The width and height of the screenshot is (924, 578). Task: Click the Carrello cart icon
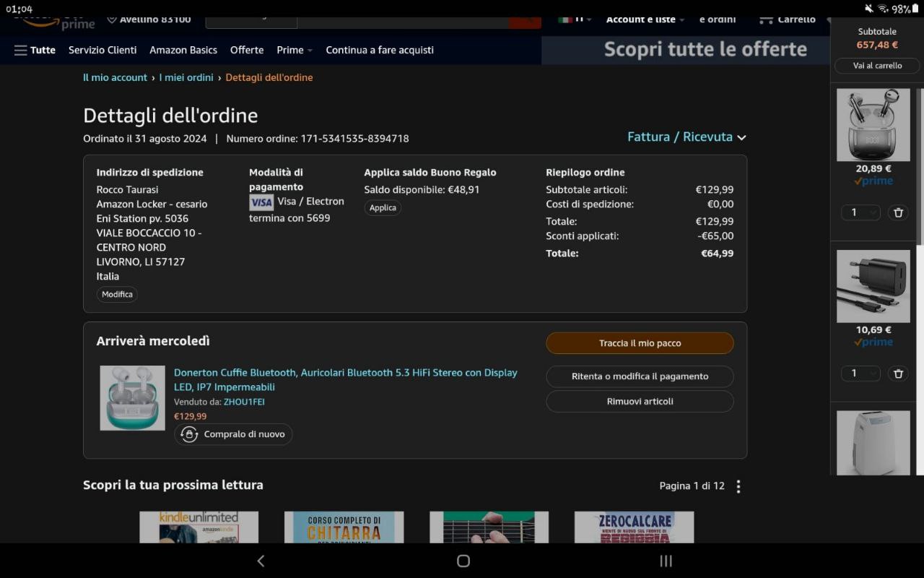tap(767, 20)
